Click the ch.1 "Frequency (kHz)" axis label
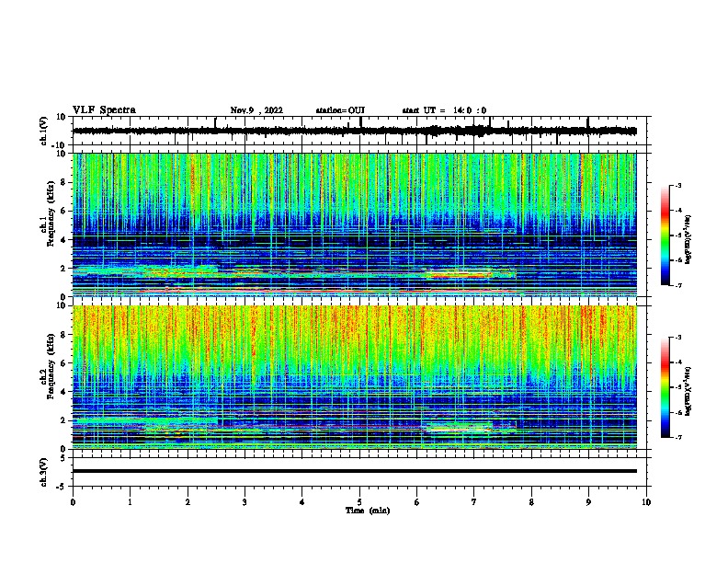728x563 pixels. (51, 213)
